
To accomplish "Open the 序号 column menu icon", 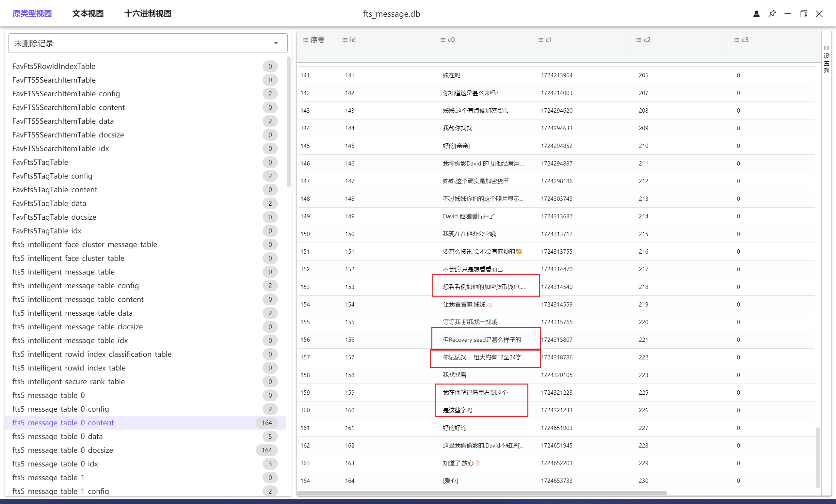I will pyautogui.click(x=305, y=40).
